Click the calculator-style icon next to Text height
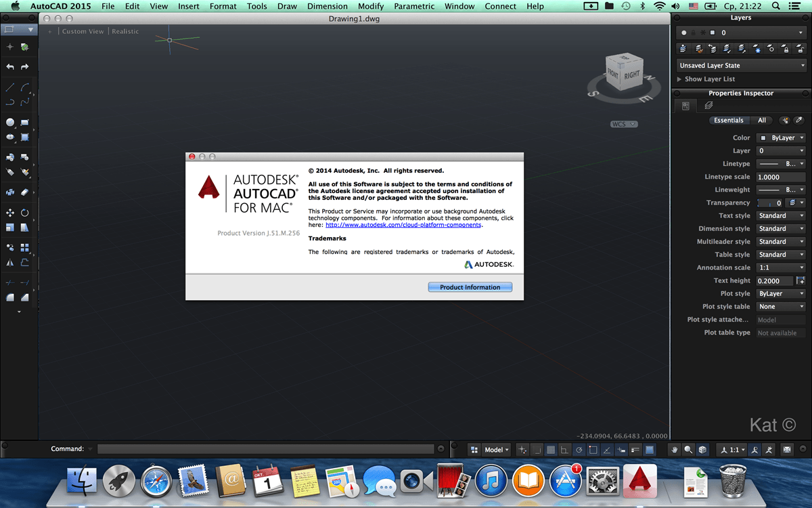812x508 pixels. point(801,280)
